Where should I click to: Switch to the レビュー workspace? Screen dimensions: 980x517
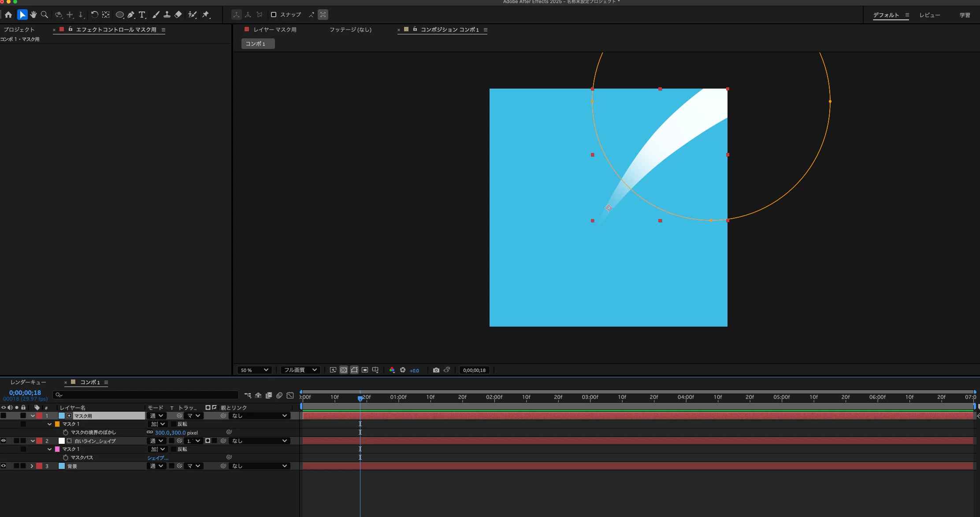929,15
